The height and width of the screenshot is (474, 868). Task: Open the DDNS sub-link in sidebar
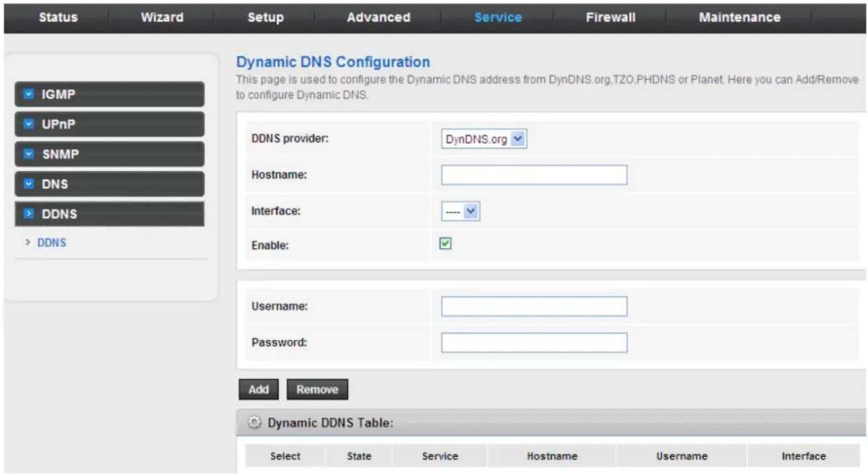coord(52,244)
